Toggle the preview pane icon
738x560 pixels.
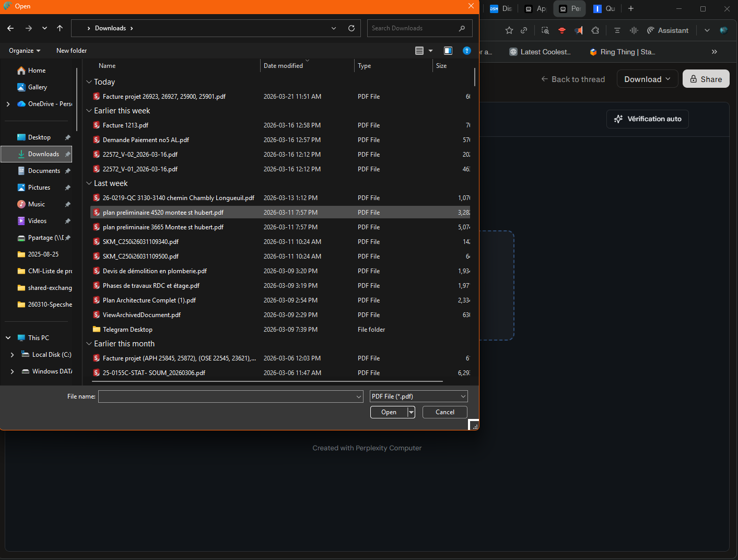click(x=448, y=51)
